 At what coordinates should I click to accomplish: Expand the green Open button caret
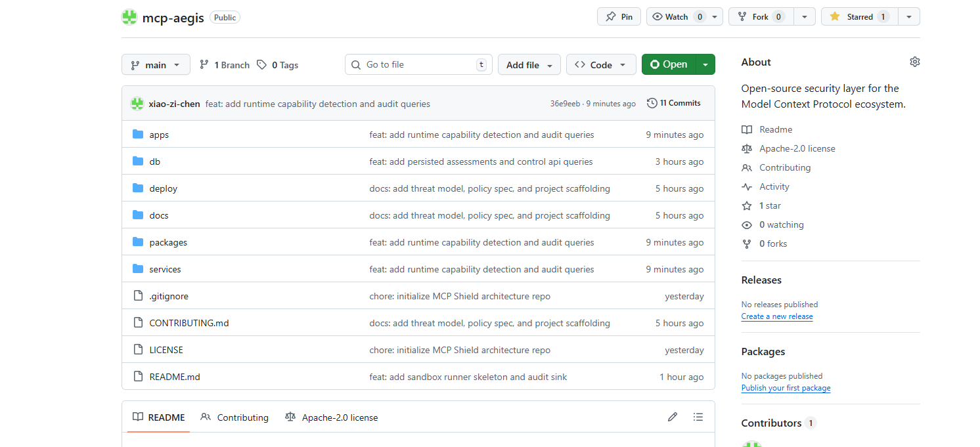pos(705,65)
